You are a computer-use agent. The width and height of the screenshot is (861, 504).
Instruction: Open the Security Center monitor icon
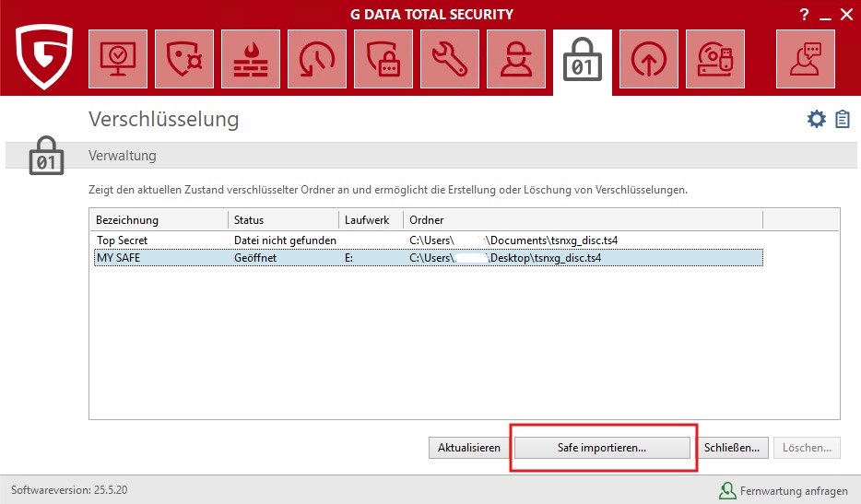[x=118, y=59]
